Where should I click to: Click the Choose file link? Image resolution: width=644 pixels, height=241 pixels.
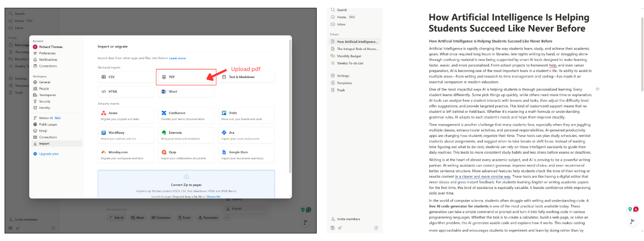tap(213, 197)
